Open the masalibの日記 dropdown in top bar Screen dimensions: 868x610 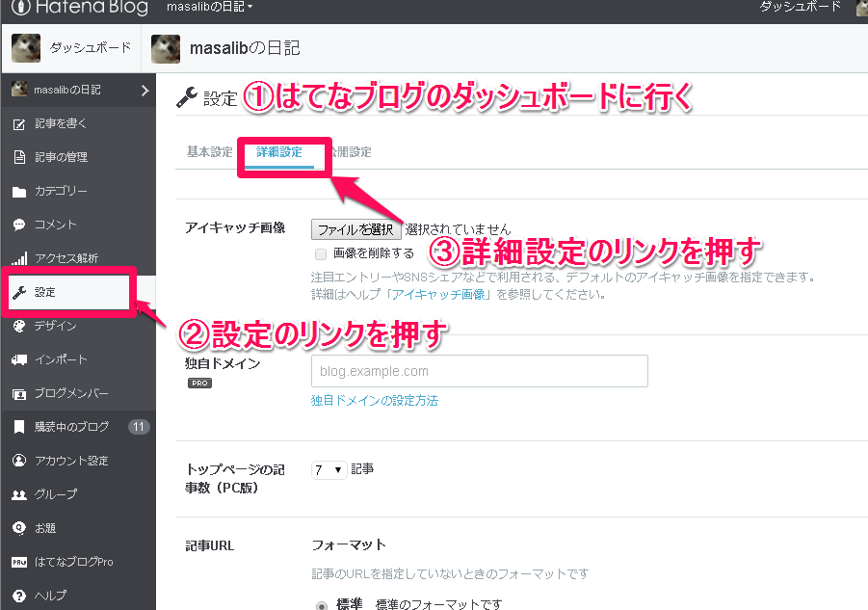[x=209, y=7]
